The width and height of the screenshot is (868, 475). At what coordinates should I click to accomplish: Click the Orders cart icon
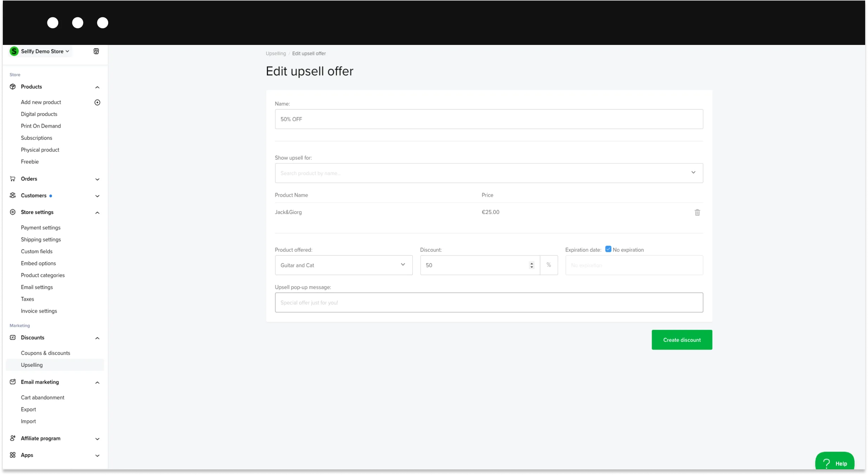click(13, 179)
